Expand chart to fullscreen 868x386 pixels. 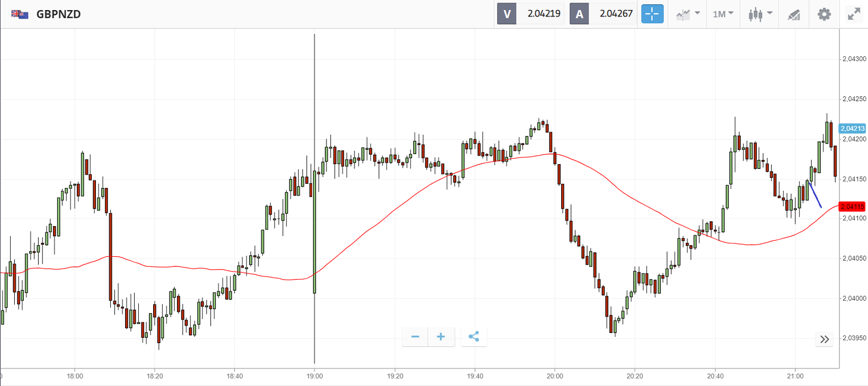pyautogui.click(x=854, y=14)
